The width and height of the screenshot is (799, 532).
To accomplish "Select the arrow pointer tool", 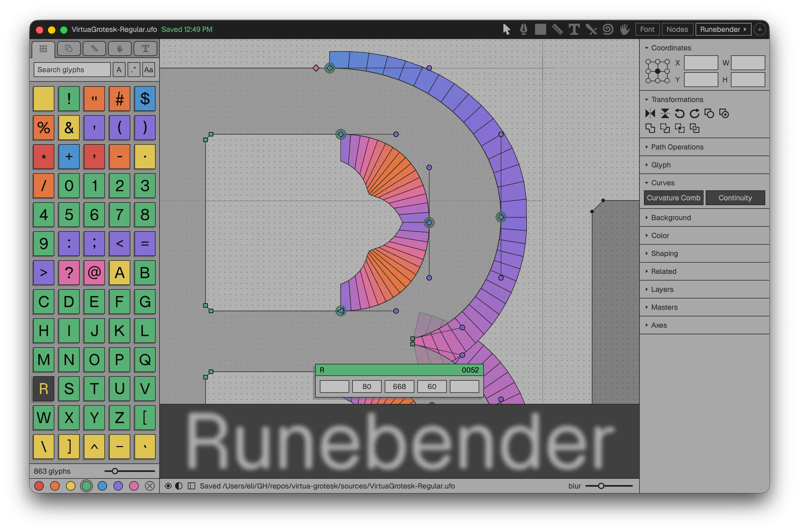I will (506, 30).
